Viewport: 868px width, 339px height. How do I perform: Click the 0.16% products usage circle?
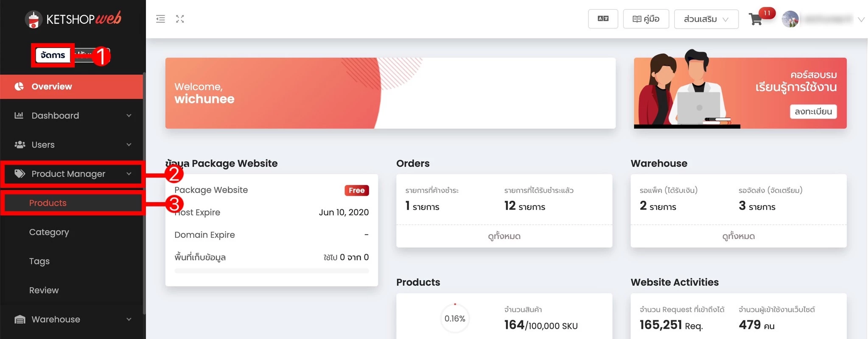coord(455,319)
